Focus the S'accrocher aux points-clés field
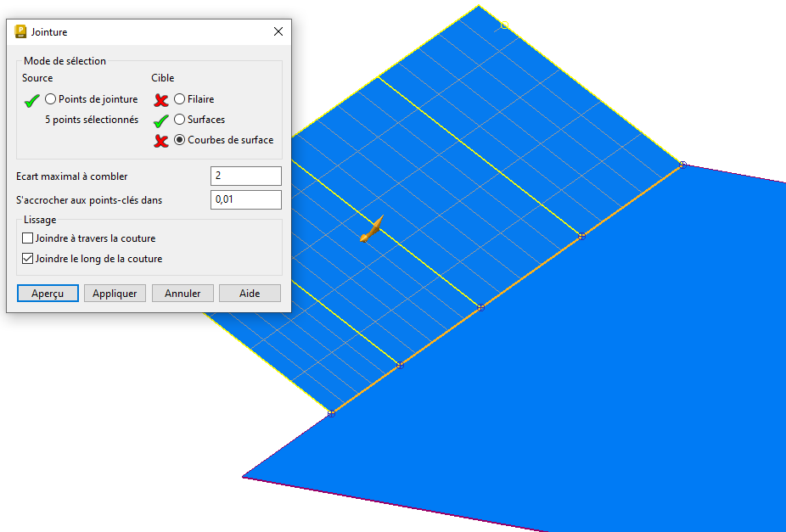 point(245,200)
